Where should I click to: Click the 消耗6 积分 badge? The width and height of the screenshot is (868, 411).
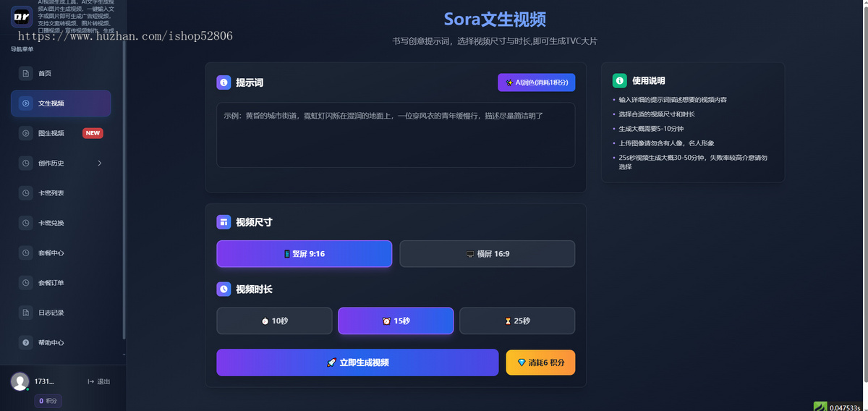click(x=540, y=363)
